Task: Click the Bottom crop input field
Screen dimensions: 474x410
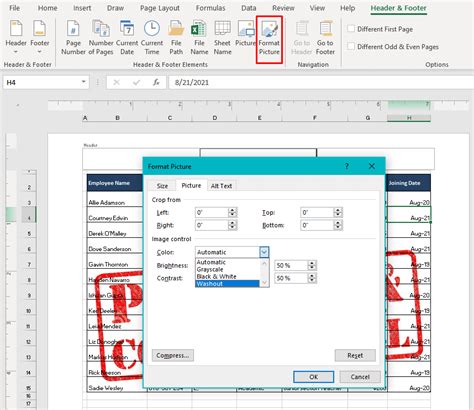Action: click(x=317, y=225)
